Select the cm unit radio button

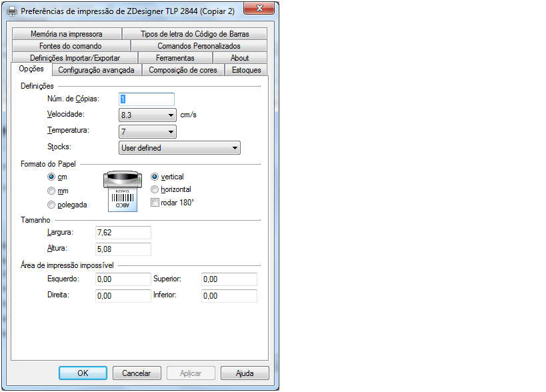point(51,177)
